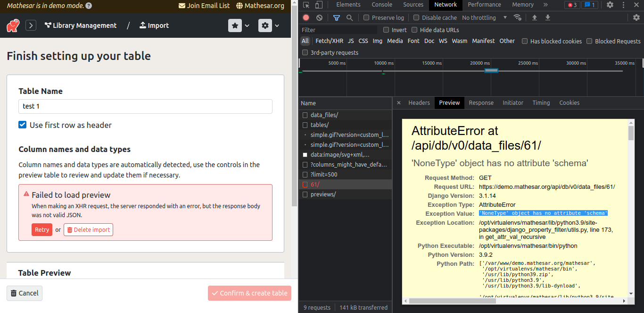This screenshot has height=313, width=644.
Task: Stop recording network log
Action: [305, 17]
